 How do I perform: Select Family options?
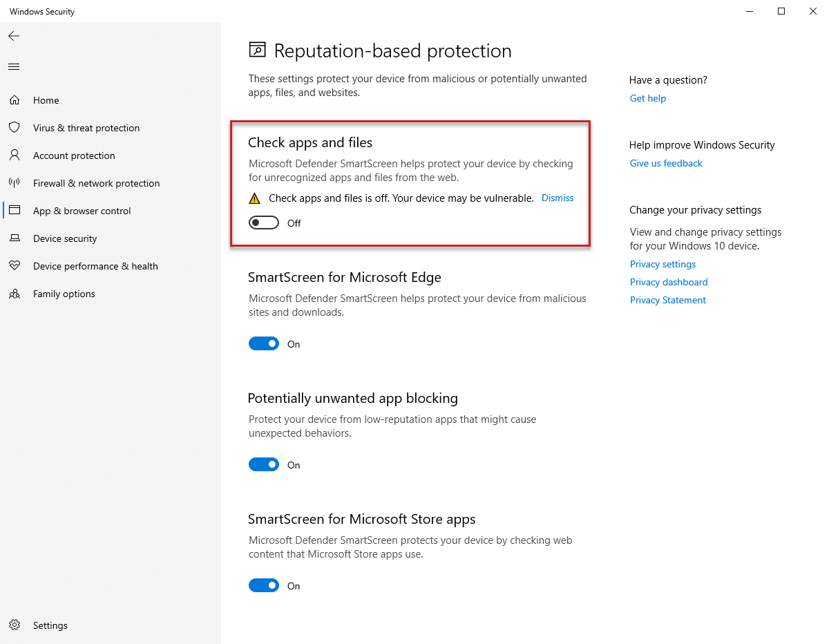coord(64,294)
